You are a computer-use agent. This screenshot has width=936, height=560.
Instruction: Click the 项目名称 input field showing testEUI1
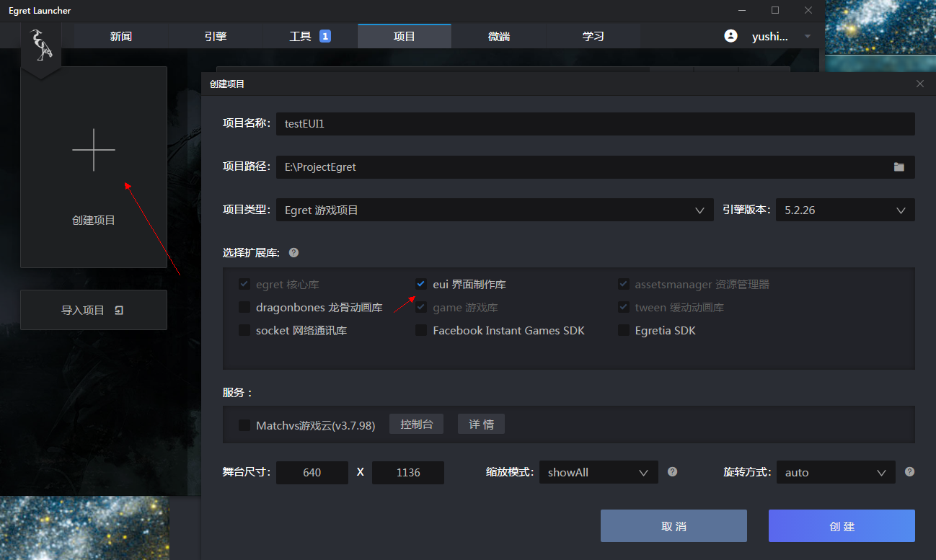505,123
